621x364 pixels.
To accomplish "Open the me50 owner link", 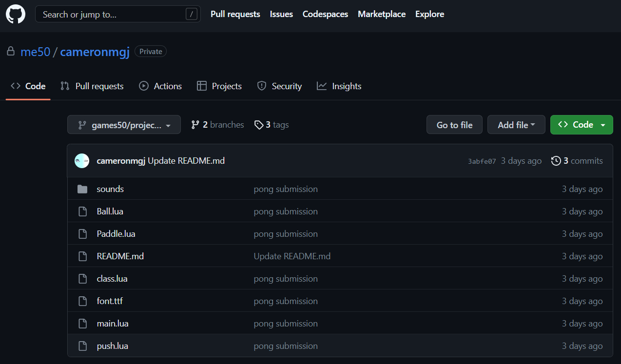I will point(35,52).
